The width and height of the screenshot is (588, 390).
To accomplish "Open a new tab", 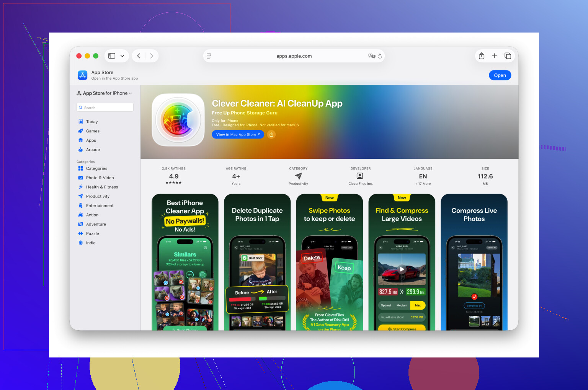I will coord(495,56).
